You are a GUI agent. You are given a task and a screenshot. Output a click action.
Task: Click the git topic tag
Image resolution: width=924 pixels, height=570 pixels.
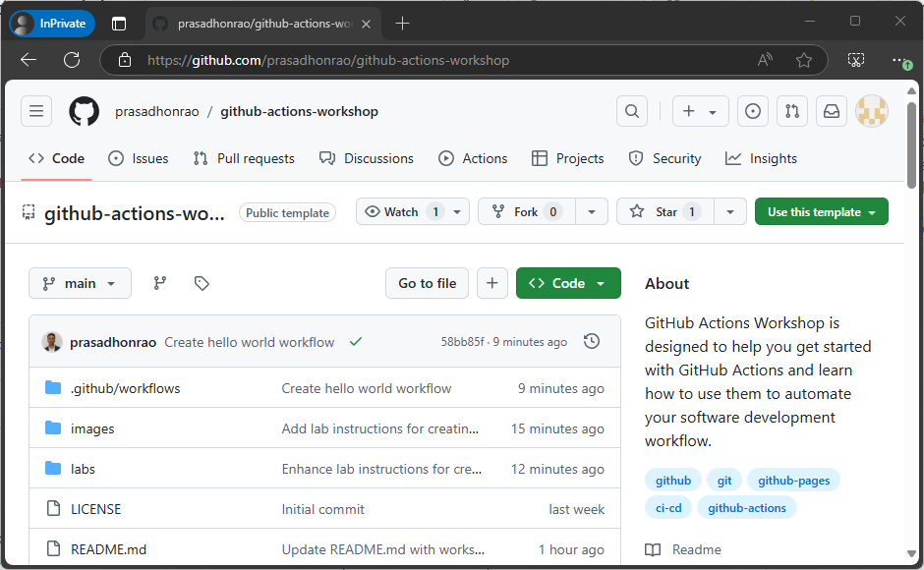click(x=724, y=481)
